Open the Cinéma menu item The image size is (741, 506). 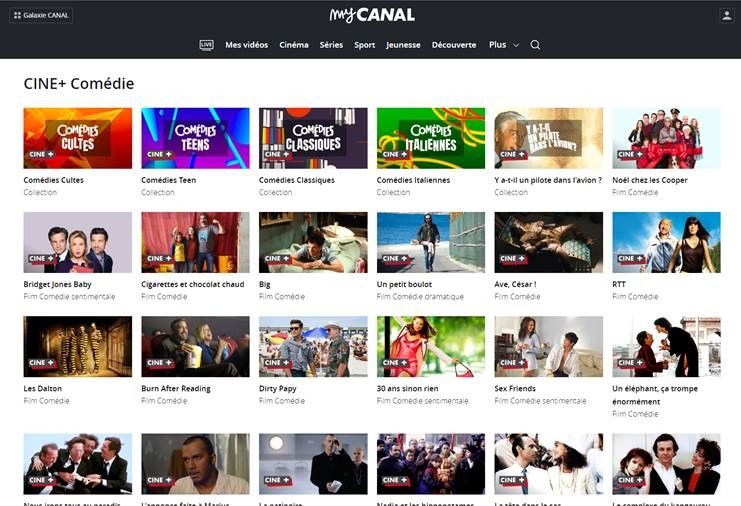point(293,45)
